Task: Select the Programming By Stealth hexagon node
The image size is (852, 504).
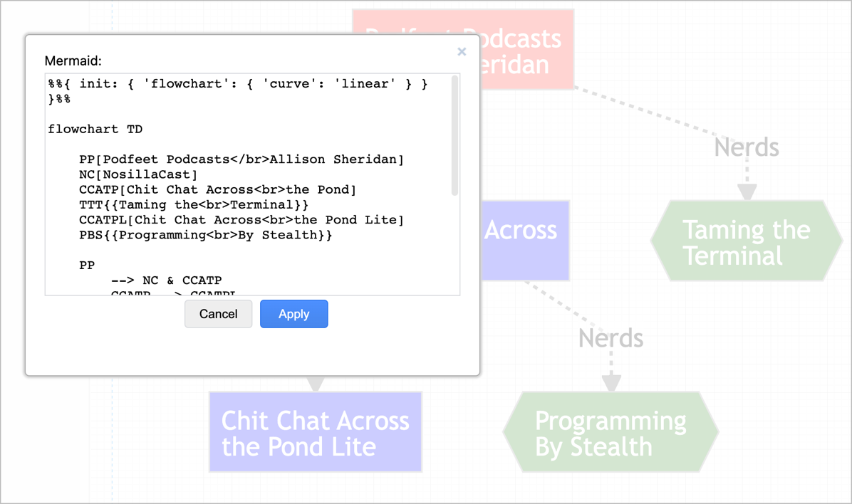Action: [x=611, y=433]
